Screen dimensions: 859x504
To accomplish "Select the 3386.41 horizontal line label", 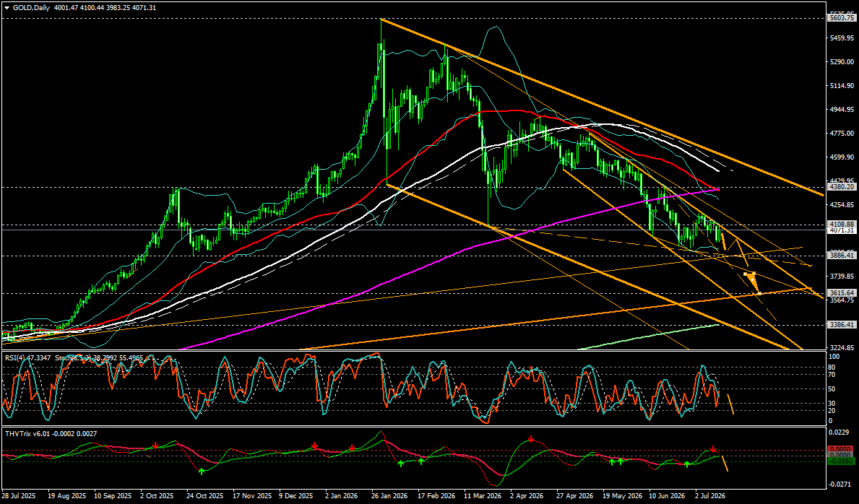I will point(842,324).
